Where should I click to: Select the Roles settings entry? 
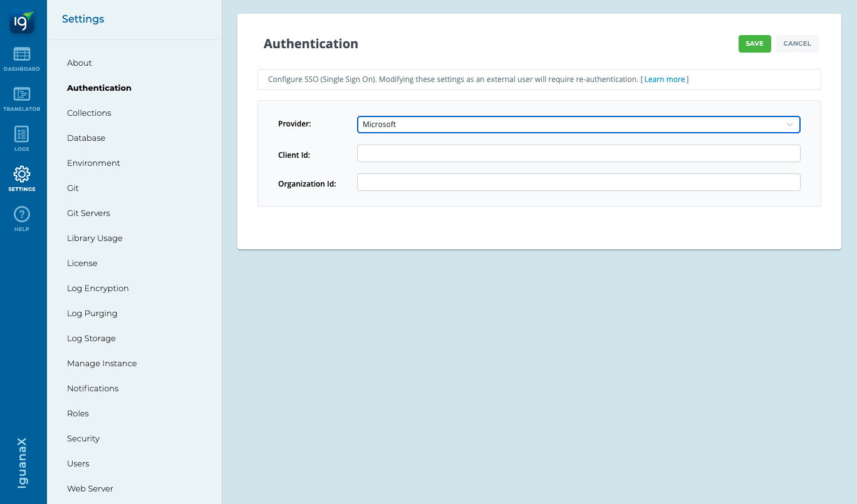coord(78,414)
